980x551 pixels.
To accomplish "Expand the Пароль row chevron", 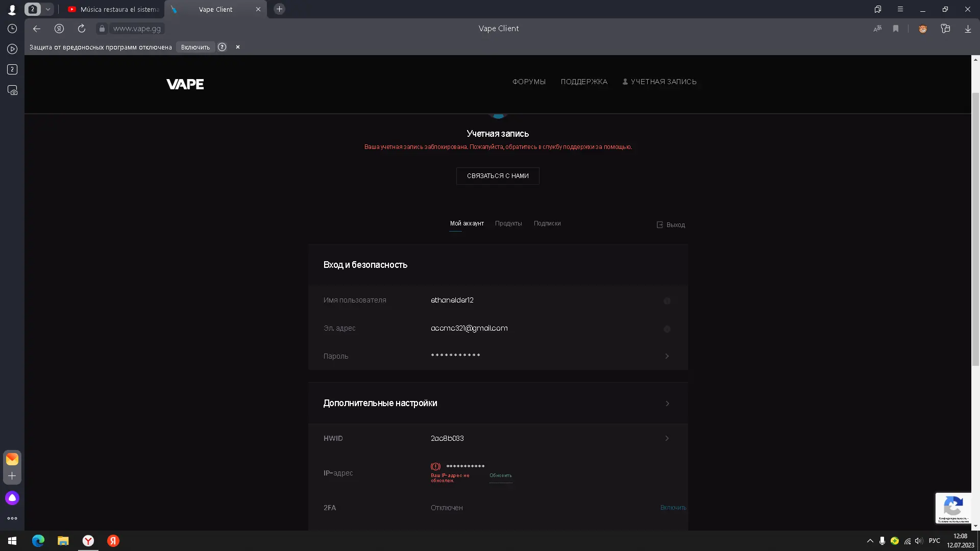I will [x=667, y=356].
